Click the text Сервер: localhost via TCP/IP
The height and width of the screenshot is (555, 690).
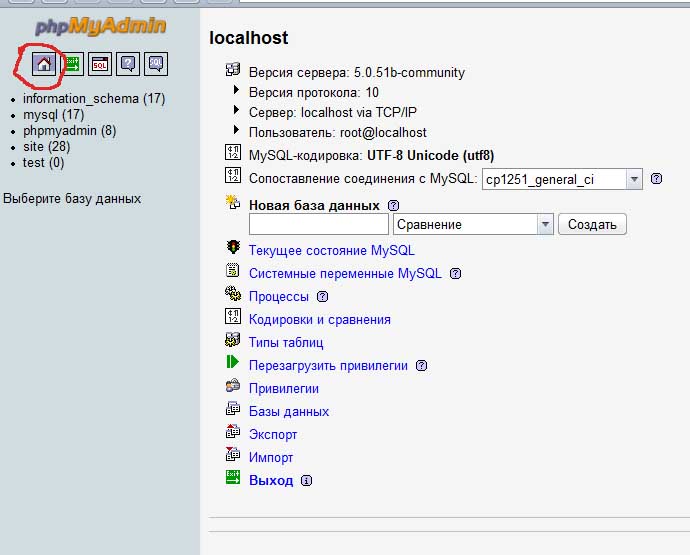(333, 113)
